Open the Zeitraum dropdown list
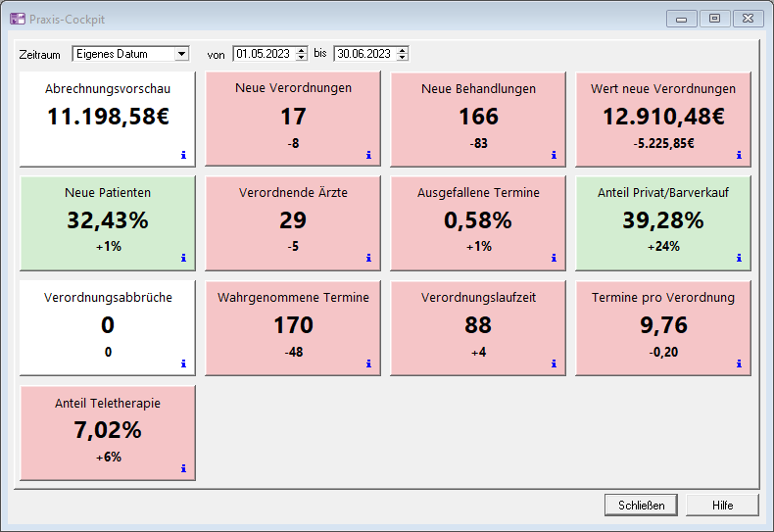This screenshot has width=774, height=532. tap(181, 54)
